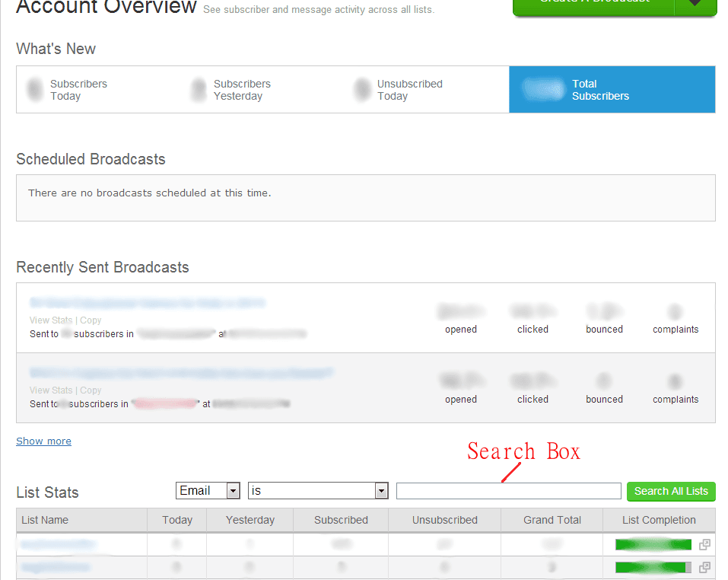Image resolution: width=728 pixels, height=580 pixels.
Task: Click the Account Overview page title
Action: click(x=106, y=7)
